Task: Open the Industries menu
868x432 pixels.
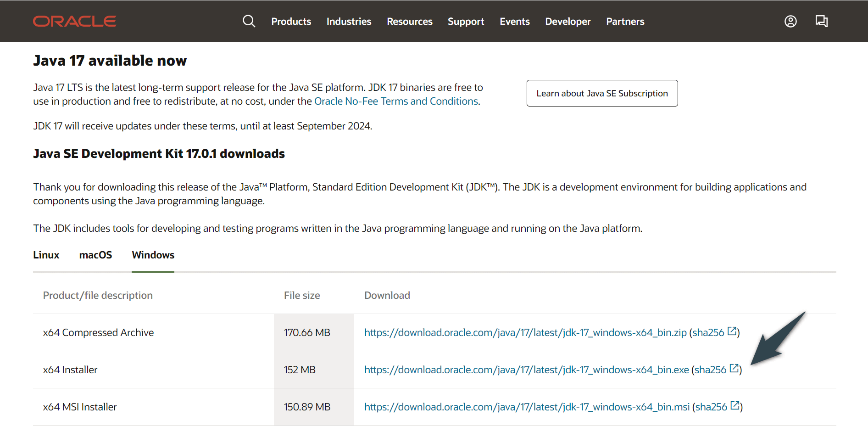Action: click(349, 22)
